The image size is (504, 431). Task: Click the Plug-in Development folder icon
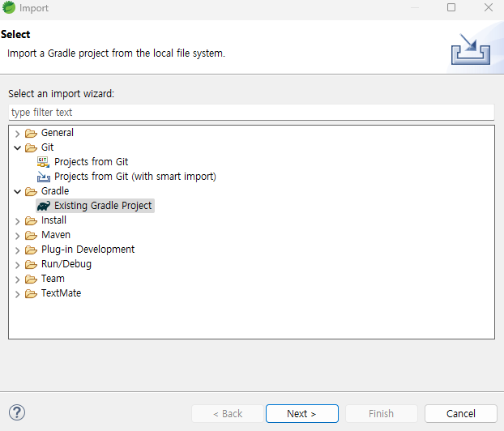click(31, 250)
